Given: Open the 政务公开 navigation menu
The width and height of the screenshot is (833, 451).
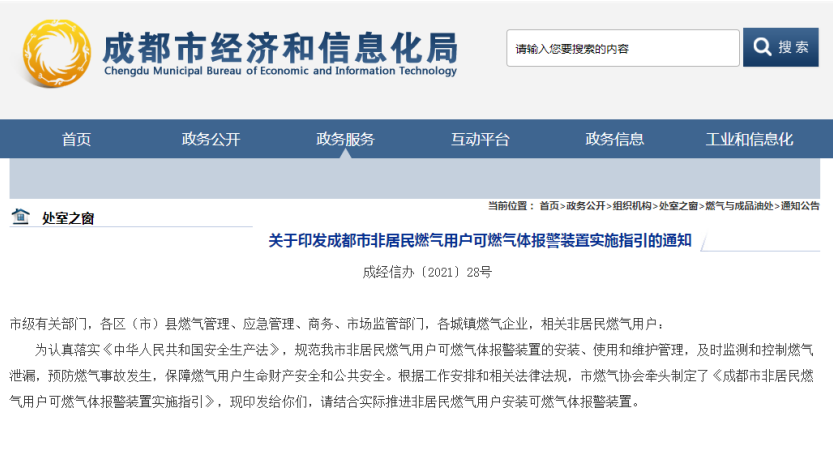Looking at the screenshot, I should click(x=211, y=139).
